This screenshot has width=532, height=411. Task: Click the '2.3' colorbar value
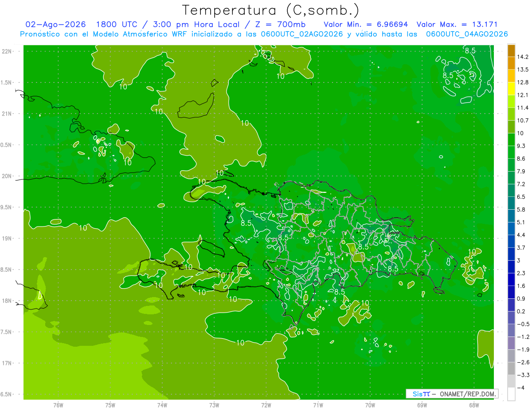coord(521,273)
